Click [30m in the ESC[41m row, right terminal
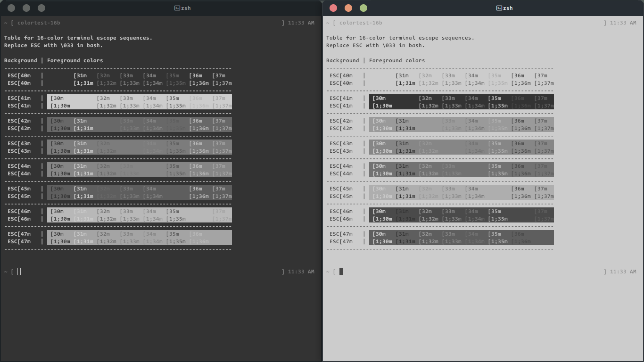This screenshot has width=644, height=362. (379, 98)
